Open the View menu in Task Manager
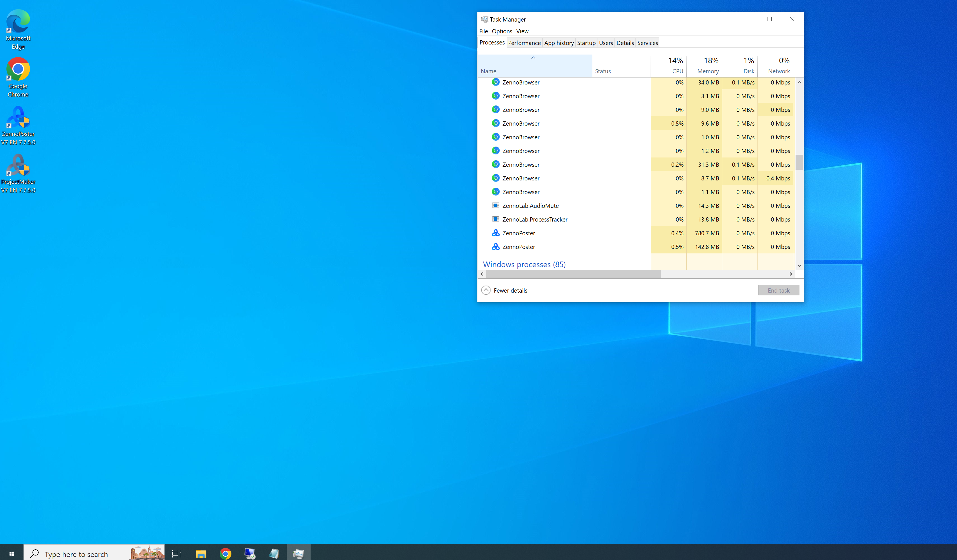 point(522,31)
